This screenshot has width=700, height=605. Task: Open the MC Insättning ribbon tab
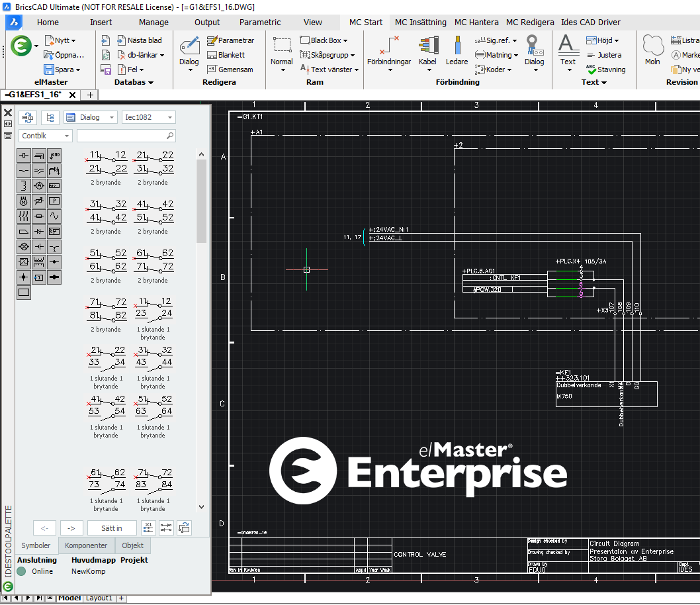point(421,23)
